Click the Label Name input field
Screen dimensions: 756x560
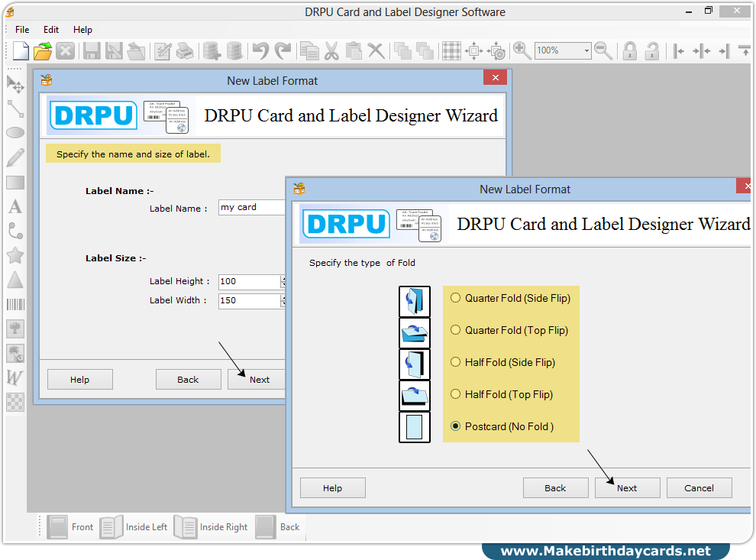point(252,207)
